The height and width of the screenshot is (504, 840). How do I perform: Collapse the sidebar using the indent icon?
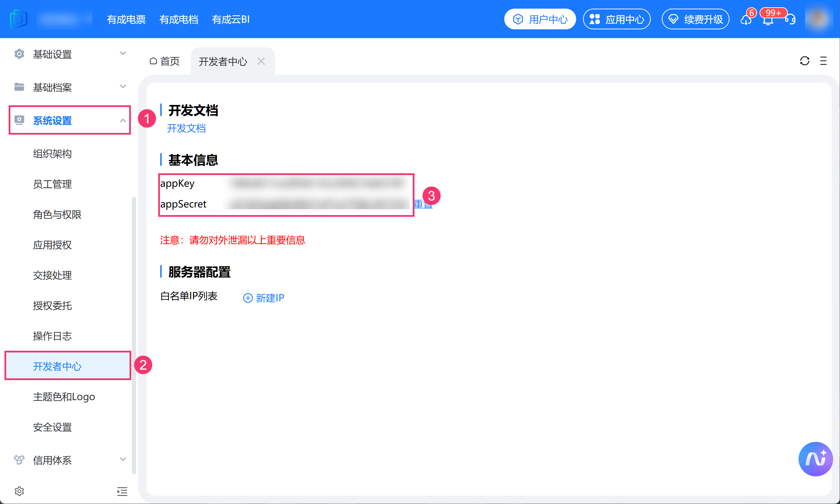122,491
